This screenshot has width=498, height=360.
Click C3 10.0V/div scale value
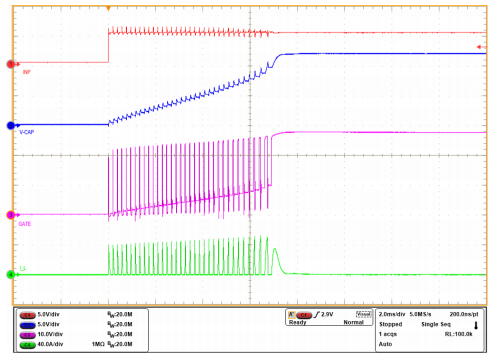point(50,334)
